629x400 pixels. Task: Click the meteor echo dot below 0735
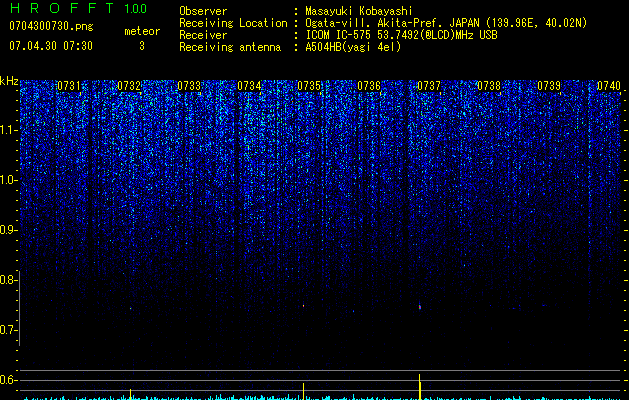click(x=303, y=306)
